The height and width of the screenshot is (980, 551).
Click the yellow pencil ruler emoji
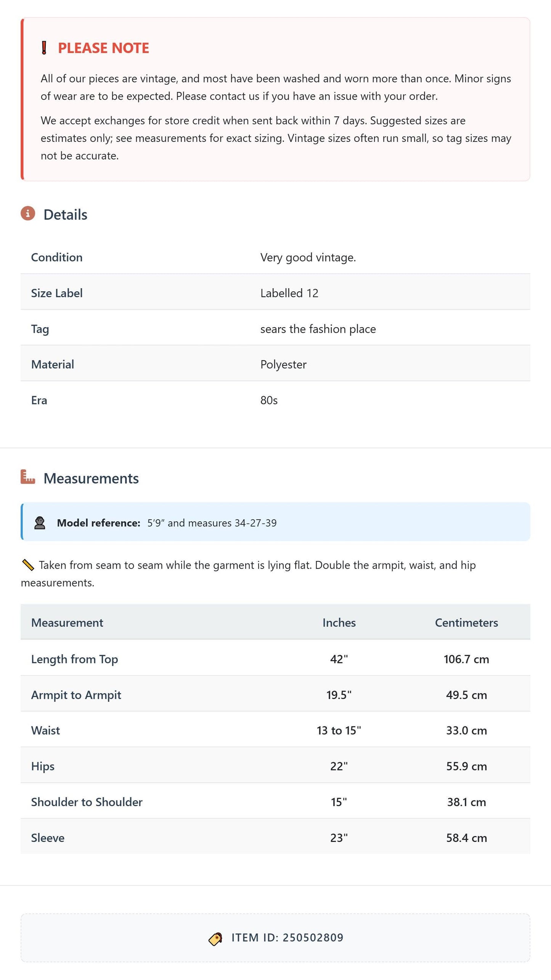click(28, 565)
